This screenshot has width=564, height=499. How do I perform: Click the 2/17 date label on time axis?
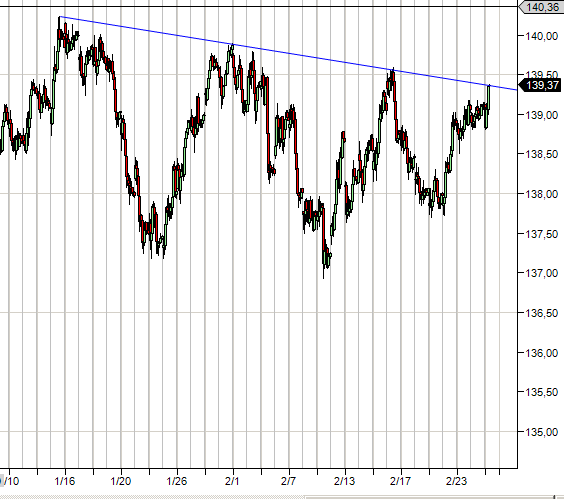pyautogui.click(x=400, y=481)
